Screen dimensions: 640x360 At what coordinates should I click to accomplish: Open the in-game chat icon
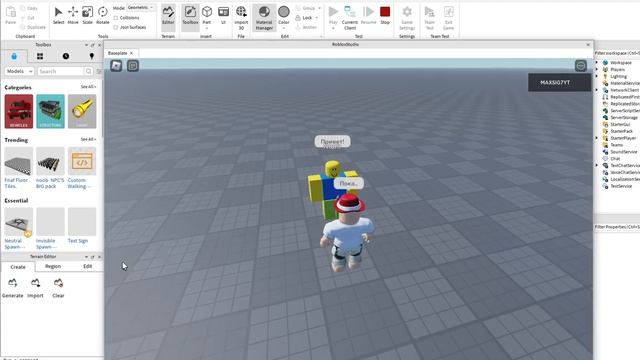click(133, 66)
